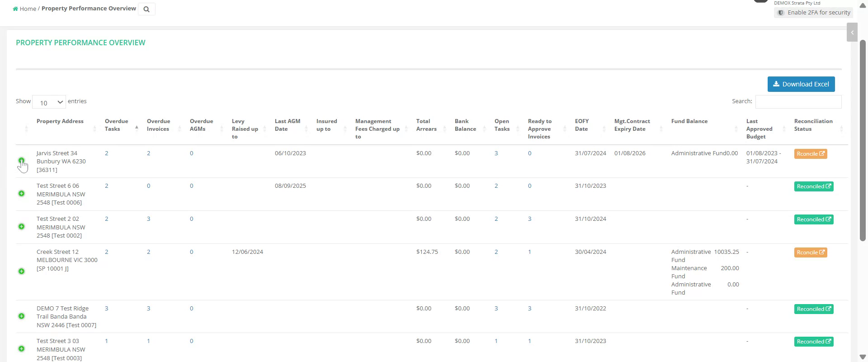Expand row for DEMO 7 Test Ridge Trail
The image size is (868, 362).
click(x=21, y=316)
